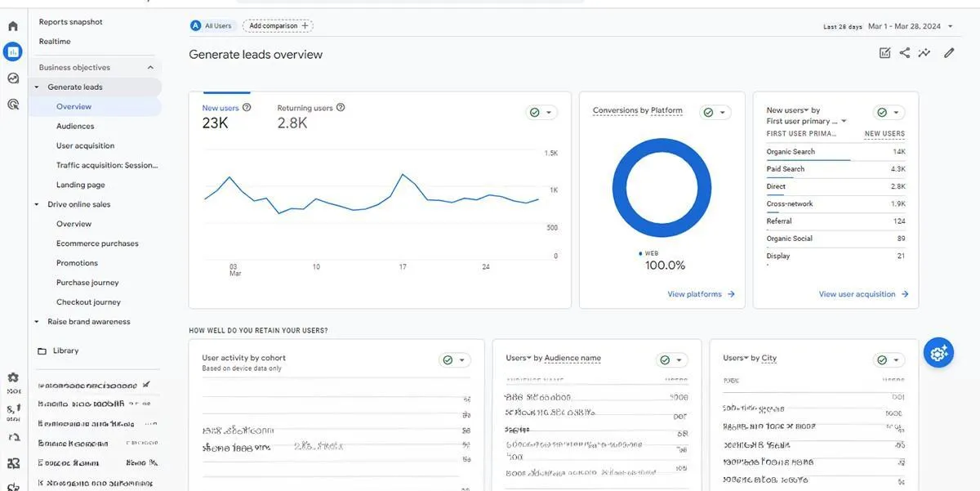Select the Reports icon in the navigation rail
Screen dimensions: 980x491
click(12, 51)
